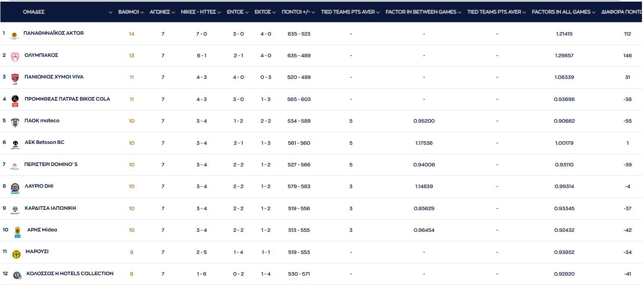Click the AEK Betsson BC logo
The image size is (644, 285).
coord(15,144)
